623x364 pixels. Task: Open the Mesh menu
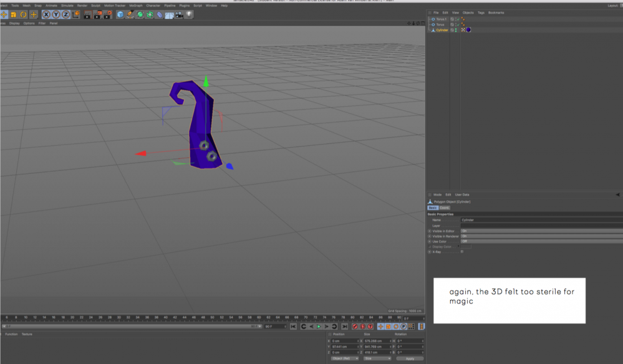(26, 6)
